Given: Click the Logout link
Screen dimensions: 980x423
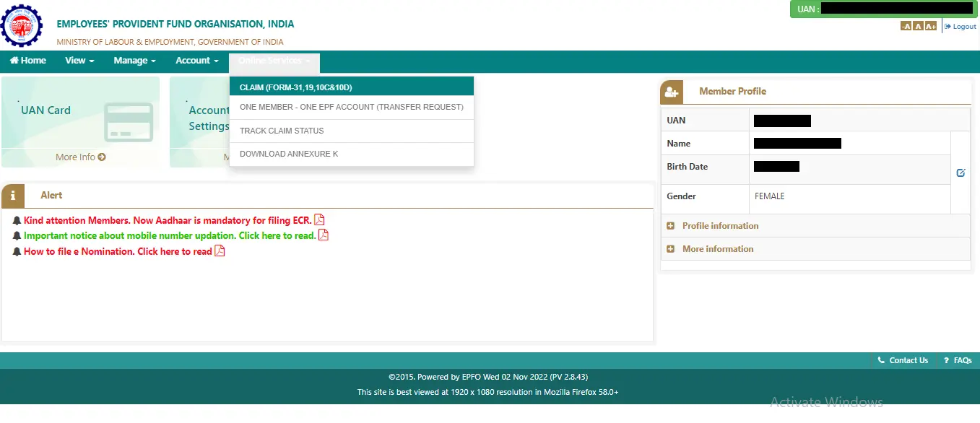Looking at the screenshot, I should (x=961, y=27).
